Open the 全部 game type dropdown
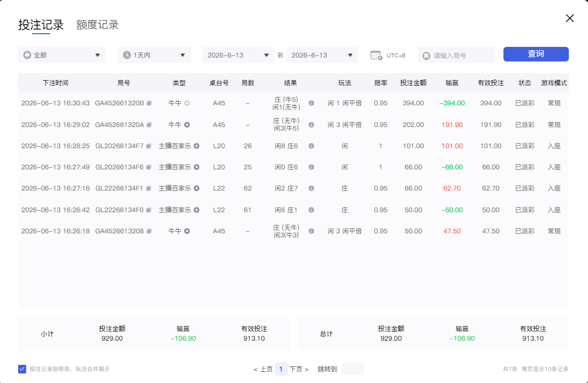Screen dimensions: 588x383 [x=62, y=55]
